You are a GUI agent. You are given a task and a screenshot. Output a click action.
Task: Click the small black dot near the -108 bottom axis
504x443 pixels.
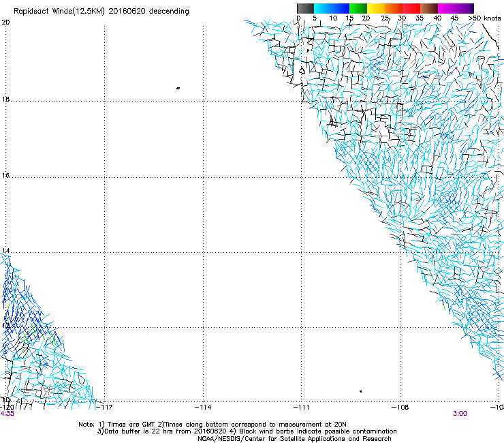(361, 391)
